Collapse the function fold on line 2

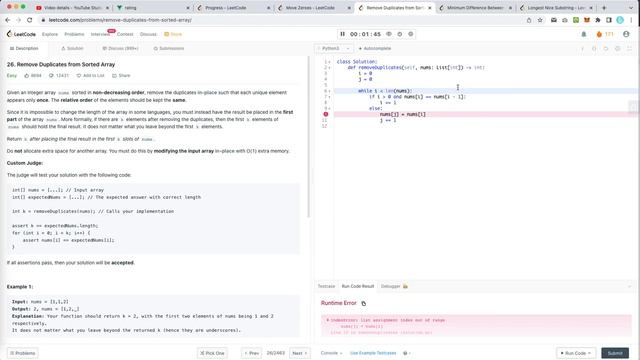(x=330, y=68)
